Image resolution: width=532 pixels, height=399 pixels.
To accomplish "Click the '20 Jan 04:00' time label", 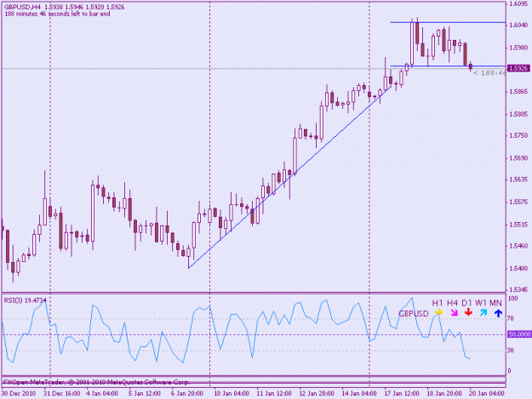I will (x=487, y=393).
